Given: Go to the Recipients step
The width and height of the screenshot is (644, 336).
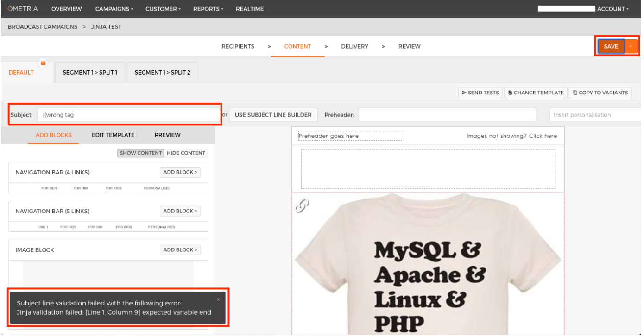Looking at the screenshot, I should click(x=238, y=46).
